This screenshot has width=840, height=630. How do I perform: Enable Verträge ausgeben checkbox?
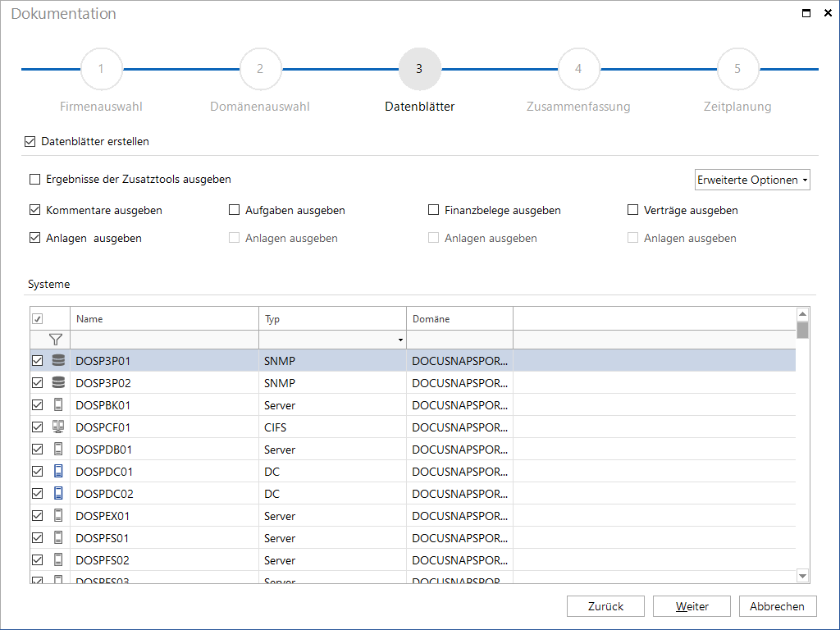click(632, 210)
